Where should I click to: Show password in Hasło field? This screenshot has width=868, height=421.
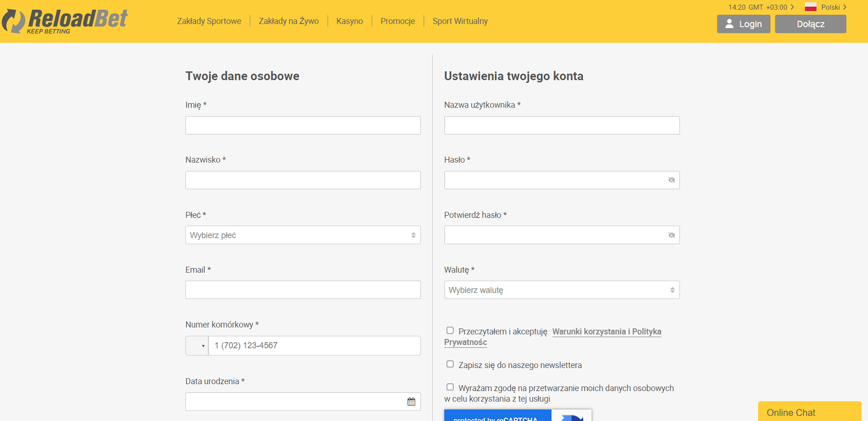pos(671,180)
